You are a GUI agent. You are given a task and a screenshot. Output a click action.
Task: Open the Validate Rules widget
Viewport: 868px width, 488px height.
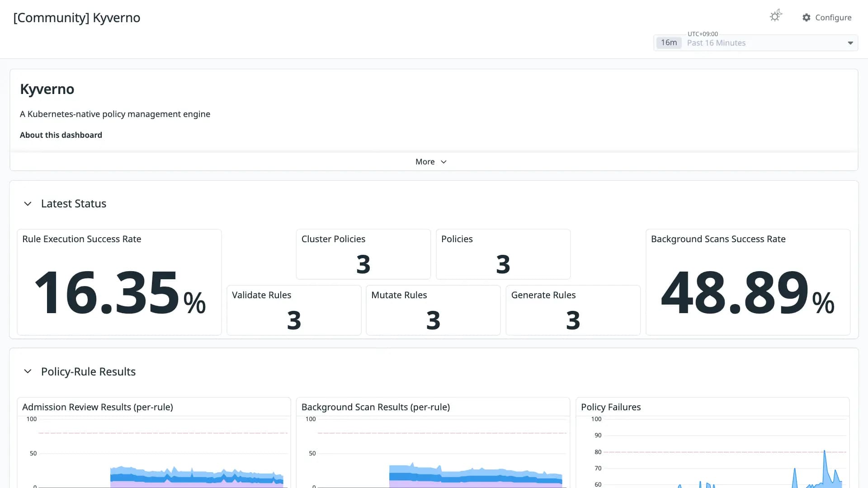point(294,310)
